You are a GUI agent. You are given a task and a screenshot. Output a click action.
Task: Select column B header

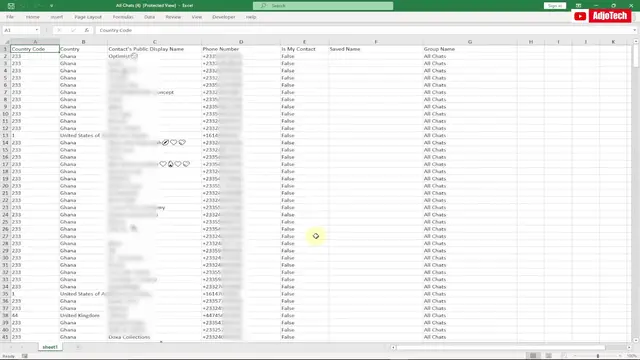[83, 42]
